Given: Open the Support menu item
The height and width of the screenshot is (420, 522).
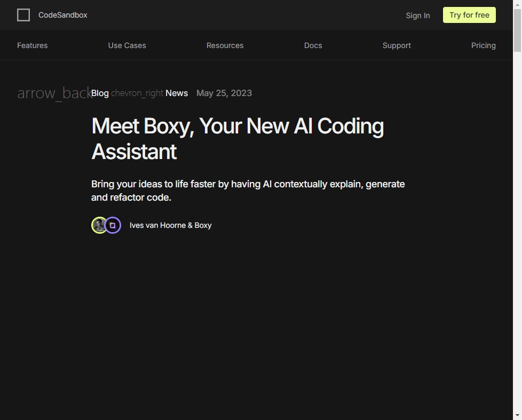Looking at the screenshot, I should click(x=397, y=45).
